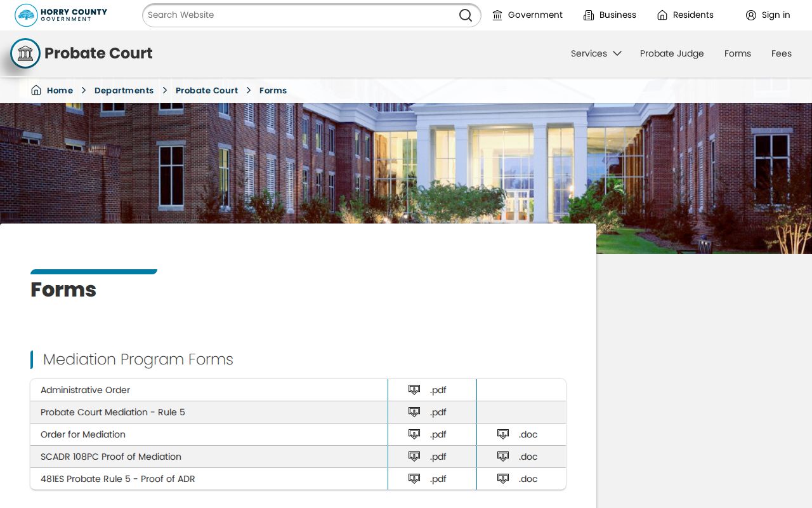The height and width of the screenshot is (508, 812).
Task: Expand the Services dropdown menu
Action: coord(596,53)
